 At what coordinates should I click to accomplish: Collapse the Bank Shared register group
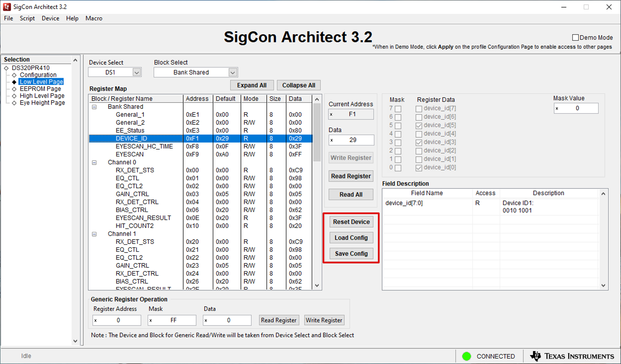click(x=94, y=107)
